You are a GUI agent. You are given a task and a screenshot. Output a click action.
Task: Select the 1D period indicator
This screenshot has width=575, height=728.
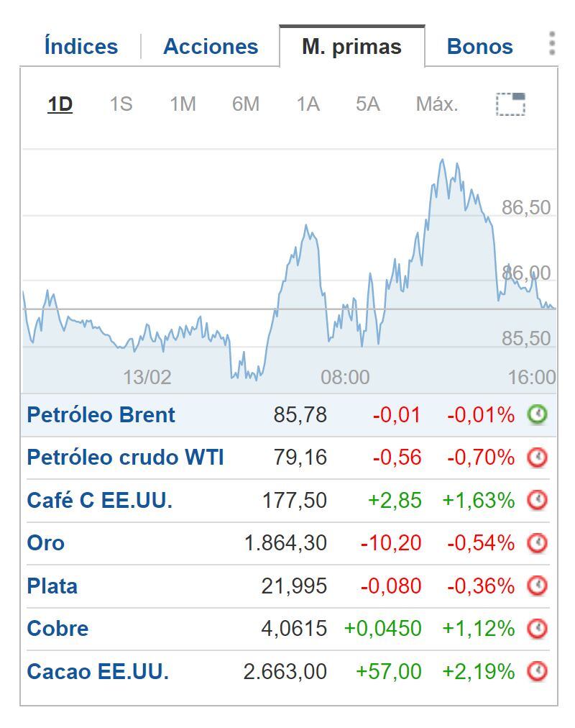click(x=59, y=104)
